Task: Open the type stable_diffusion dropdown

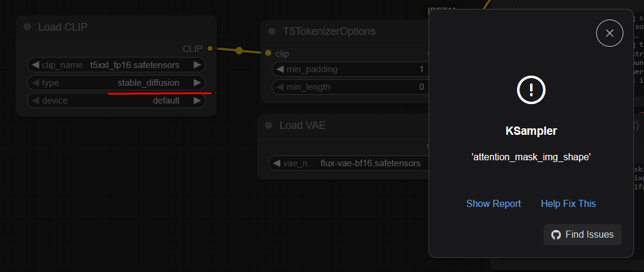Action: (x=130, y=83)
